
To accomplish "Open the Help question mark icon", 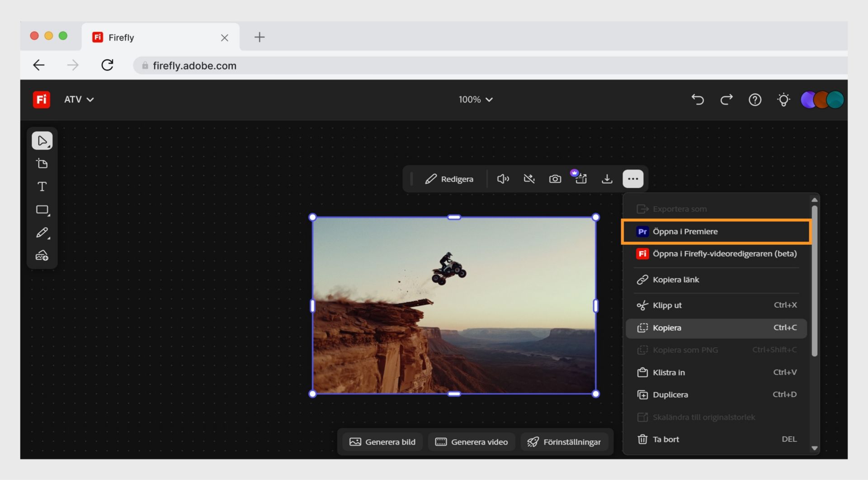I will (x=755, y=100).
